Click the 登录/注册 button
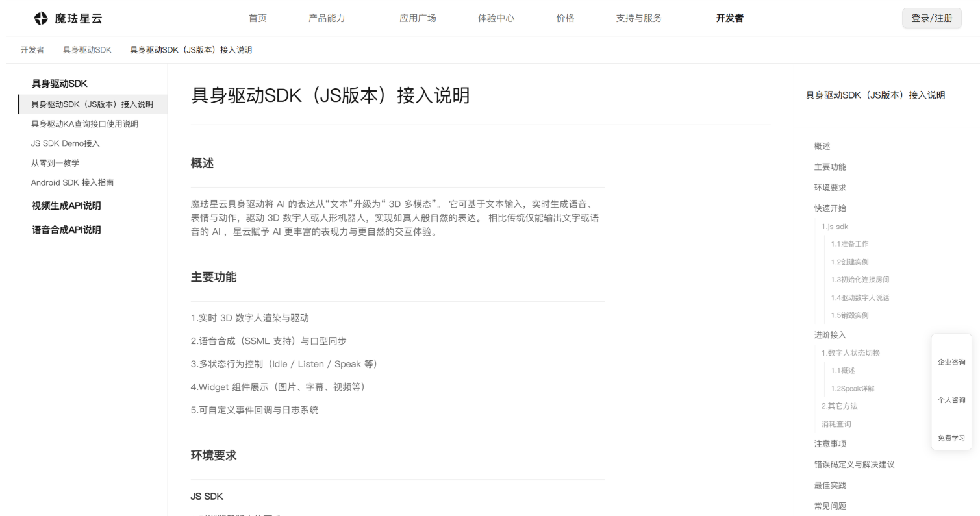Viewport: 980px width, 516px height. (932, 18)
